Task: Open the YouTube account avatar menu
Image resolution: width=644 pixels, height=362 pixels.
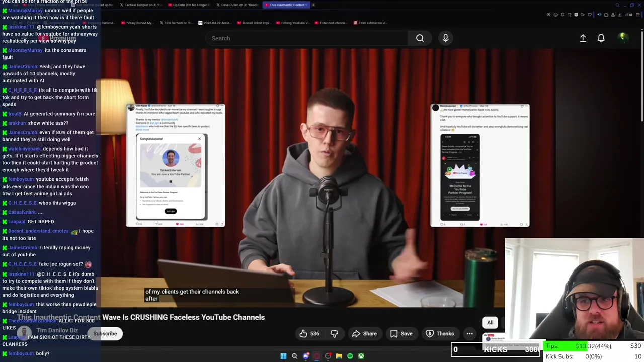Action: pyautogui.click(x=622, y=38)
